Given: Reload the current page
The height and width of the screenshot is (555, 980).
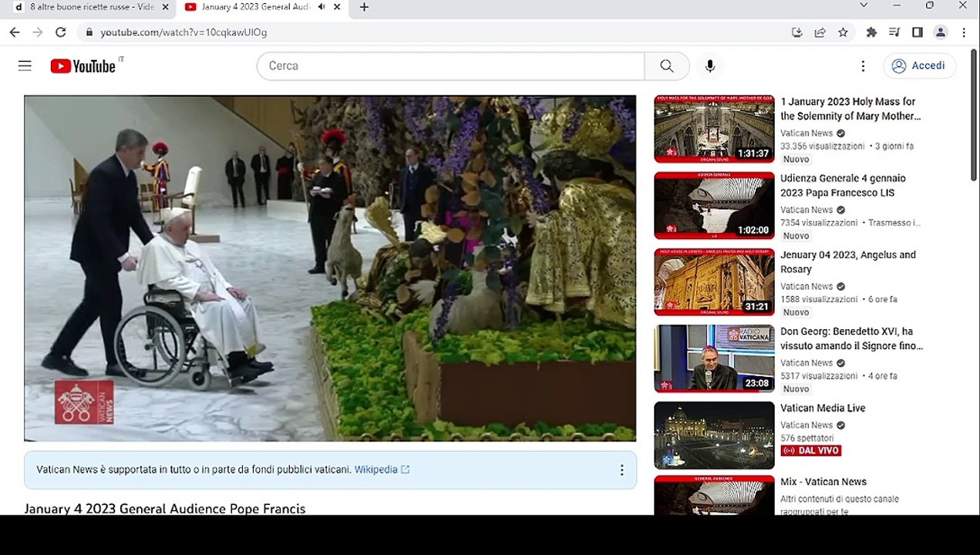Looking at the screenshot, I should tap(61, 32).
